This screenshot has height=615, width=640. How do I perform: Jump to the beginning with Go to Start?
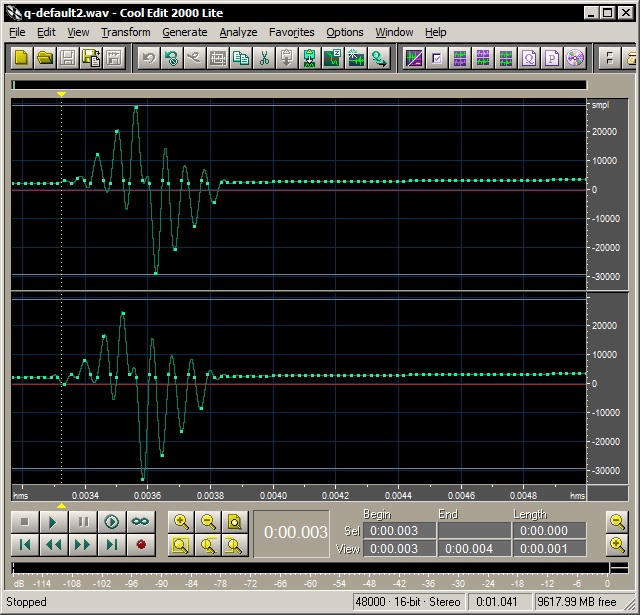point(25,545)
